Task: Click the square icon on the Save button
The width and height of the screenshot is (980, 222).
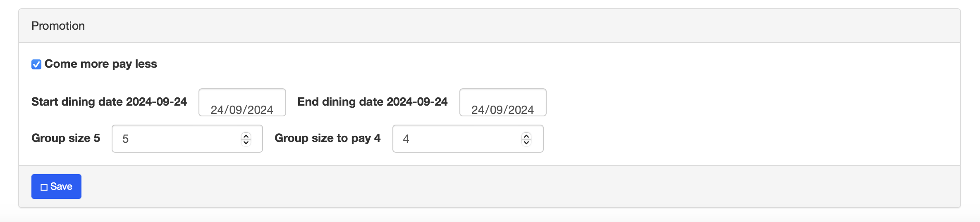Action: point(44,187)
